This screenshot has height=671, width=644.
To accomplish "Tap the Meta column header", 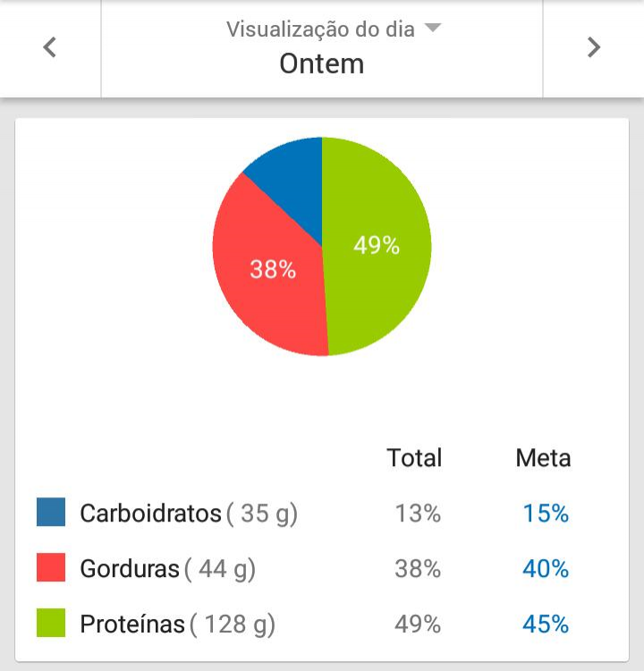I will coord(544,458).
